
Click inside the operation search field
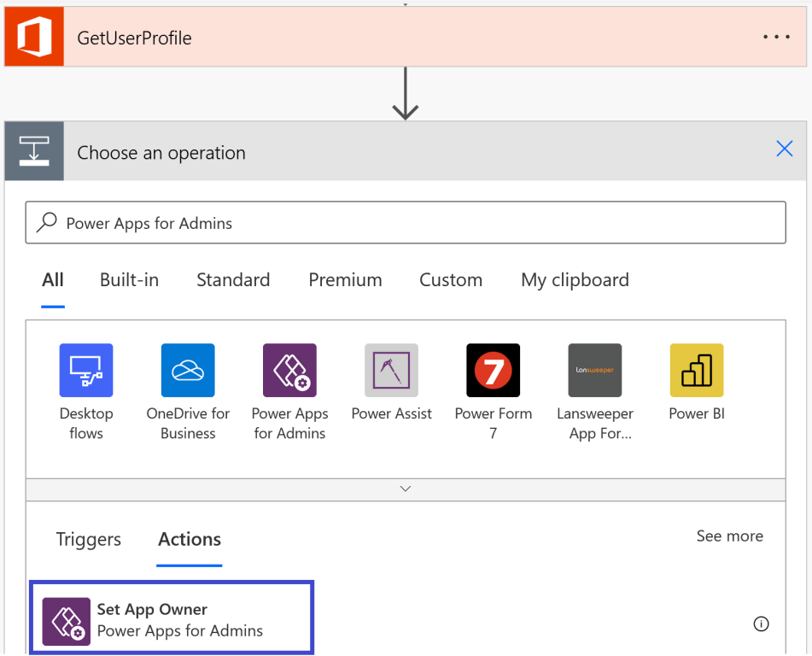coord(342,222)
